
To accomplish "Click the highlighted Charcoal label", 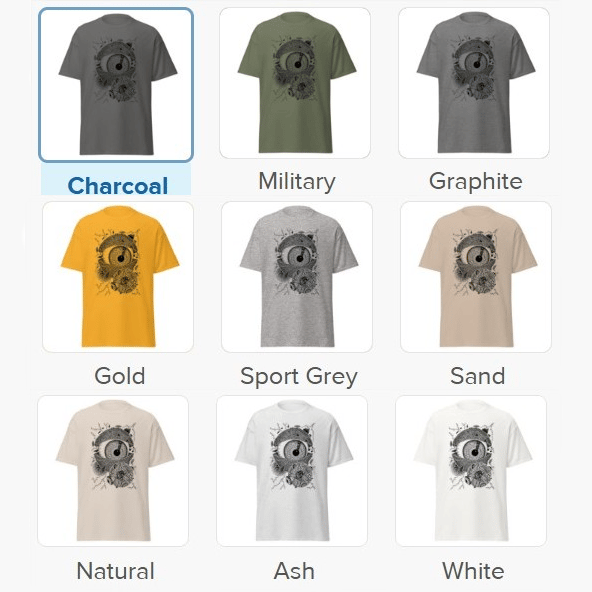I will 117,185.
